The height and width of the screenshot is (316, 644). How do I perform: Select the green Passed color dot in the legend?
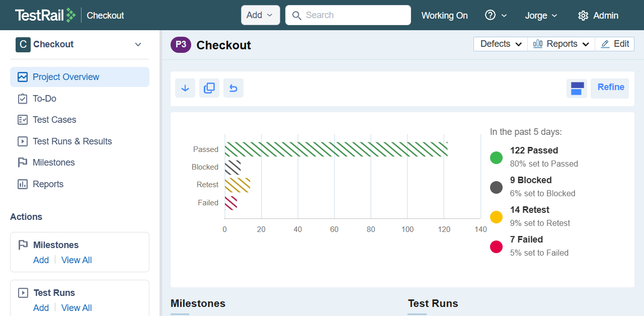pyautogui.click(x=496, y=157)
